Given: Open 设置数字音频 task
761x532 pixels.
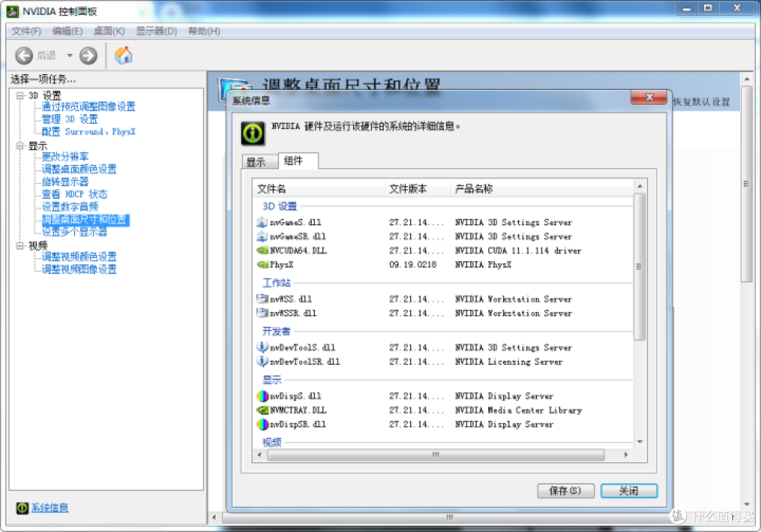Looking at the screenshot, I should coord(70,206).
